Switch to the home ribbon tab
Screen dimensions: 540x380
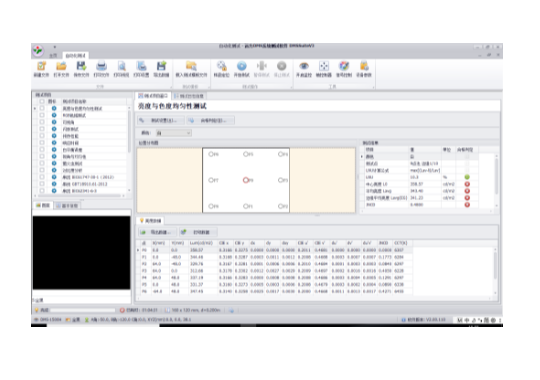point(53,55)
